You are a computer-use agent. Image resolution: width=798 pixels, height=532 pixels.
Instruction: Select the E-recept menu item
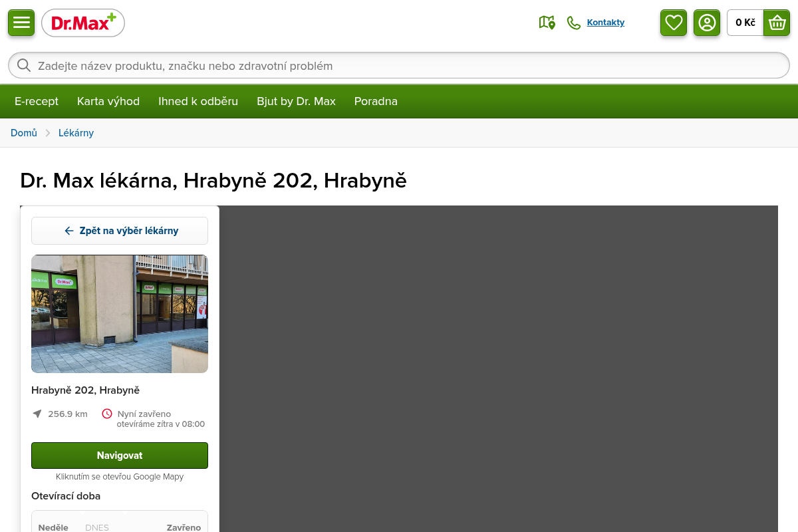[x=37, y=101]
